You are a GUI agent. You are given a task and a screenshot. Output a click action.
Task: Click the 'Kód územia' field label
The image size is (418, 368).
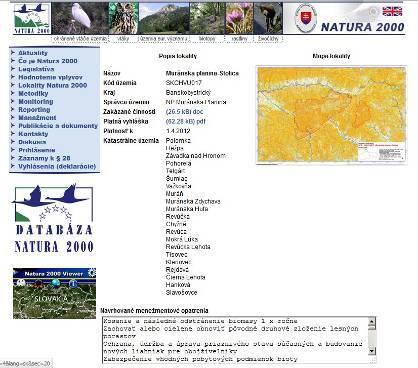point(120,83)
